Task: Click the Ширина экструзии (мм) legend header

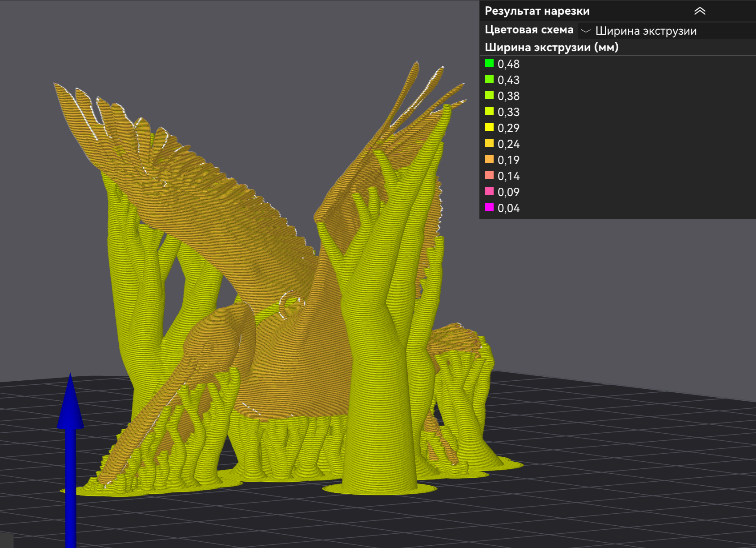Action: 551,47
